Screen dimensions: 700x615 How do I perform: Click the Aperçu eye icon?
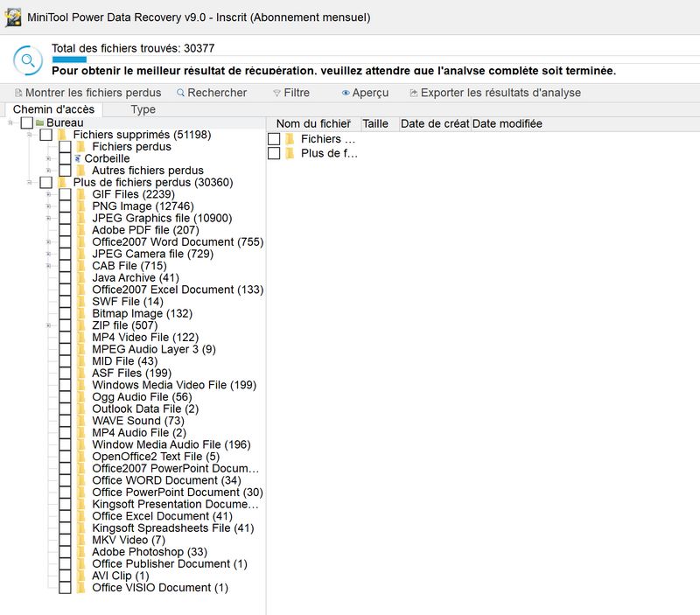(x=346, y=93)
